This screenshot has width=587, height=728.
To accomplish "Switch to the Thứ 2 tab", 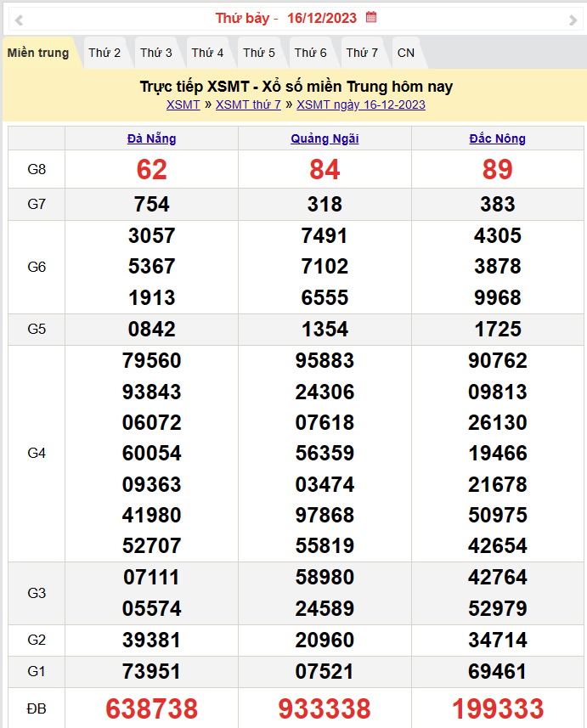I will pos(104,53).
